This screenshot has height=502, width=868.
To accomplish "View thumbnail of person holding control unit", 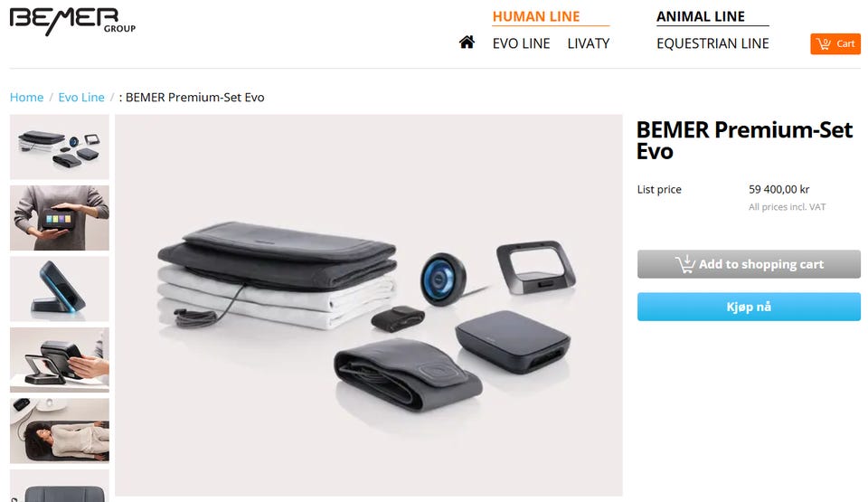I will (x=60, y=218).
